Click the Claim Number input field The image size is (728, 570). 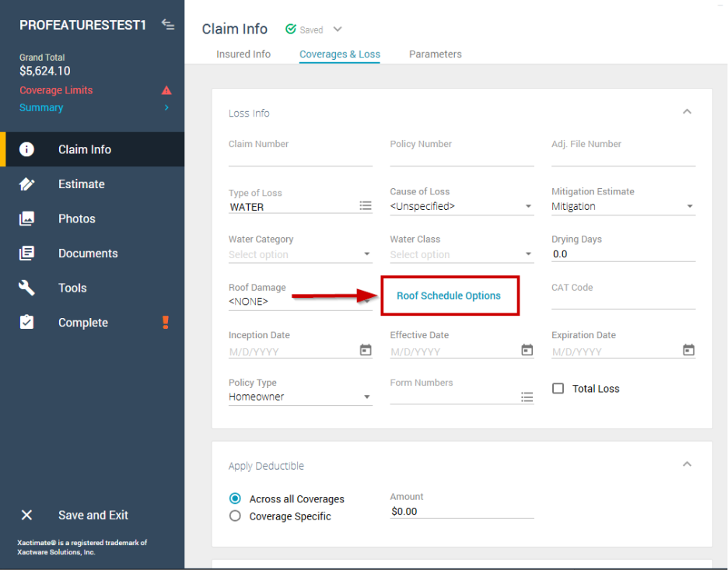tap(300, 159)
